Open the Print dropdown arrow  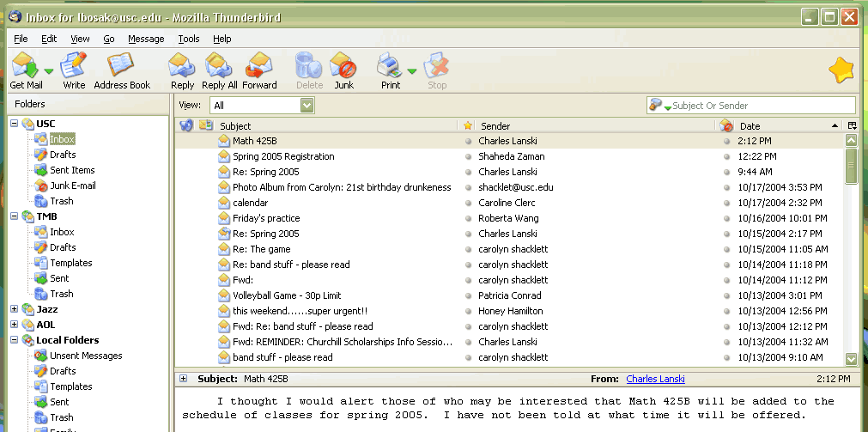pos(411,71)
